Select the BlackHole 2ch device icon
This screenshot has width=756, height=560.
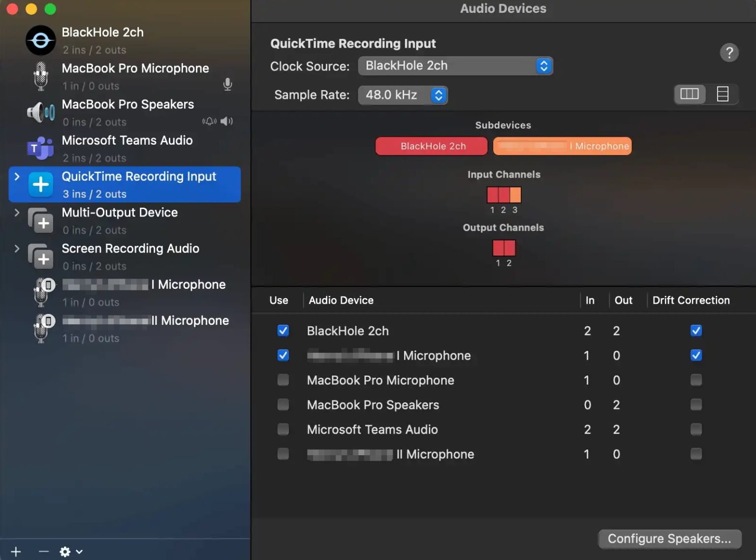click(x=40, y=40)
